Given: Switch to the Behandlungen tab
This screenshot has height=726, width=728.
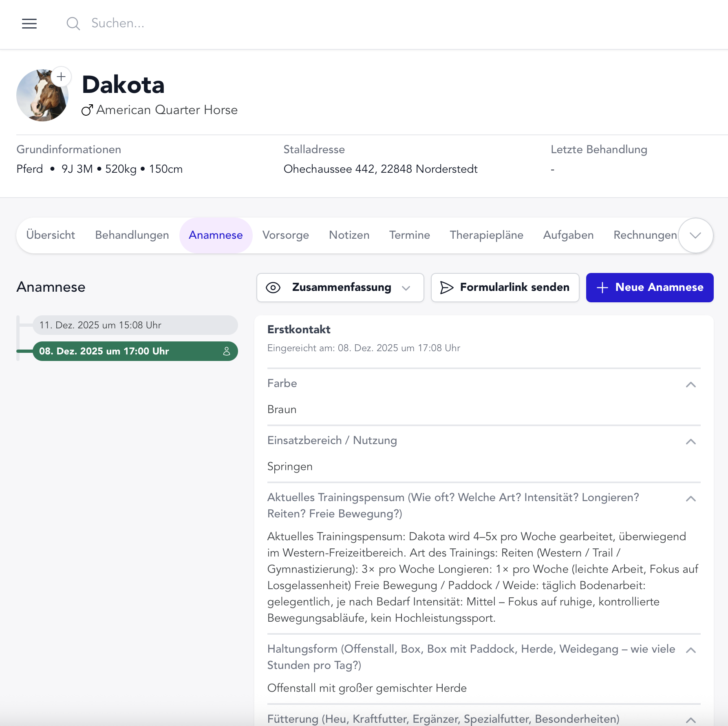Looking at the screenshot, I should 132,235.
